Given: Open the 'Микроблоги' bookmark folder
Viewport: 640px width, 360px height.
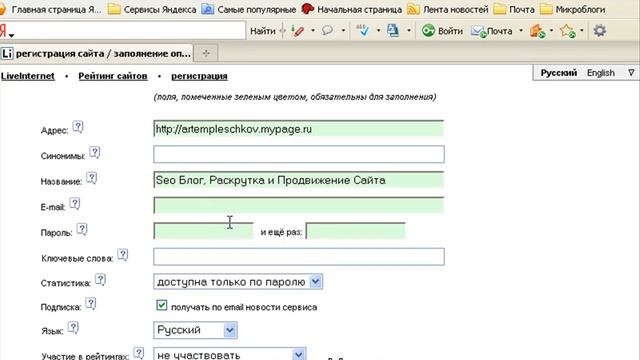Looking at the screenshot, I should pos(573,9).
